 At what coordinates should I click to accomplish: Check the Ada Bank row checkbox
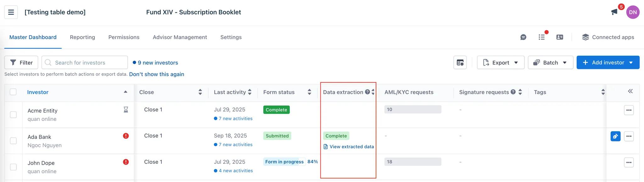click(13, 141)
